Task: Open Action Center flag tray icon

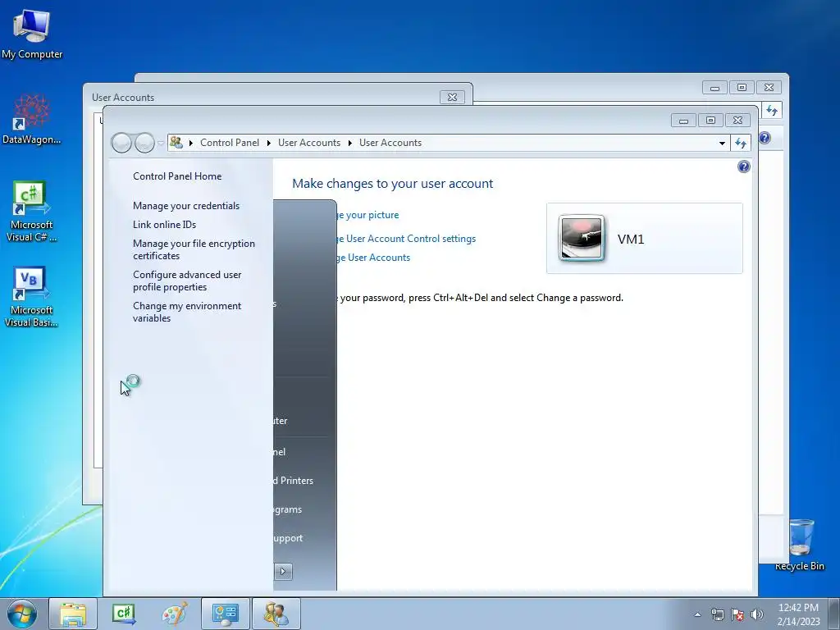Action: [737, 614]
